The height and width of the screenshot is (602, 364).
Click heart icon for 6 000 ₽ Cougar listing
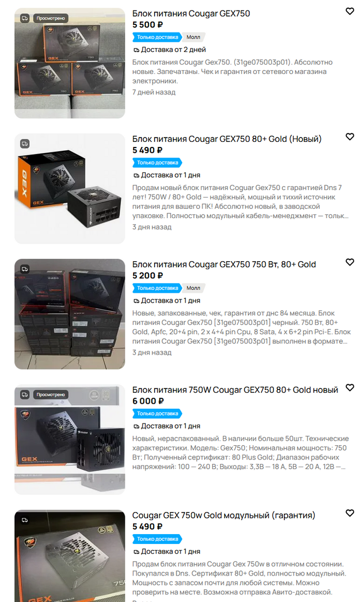[350, 388]
